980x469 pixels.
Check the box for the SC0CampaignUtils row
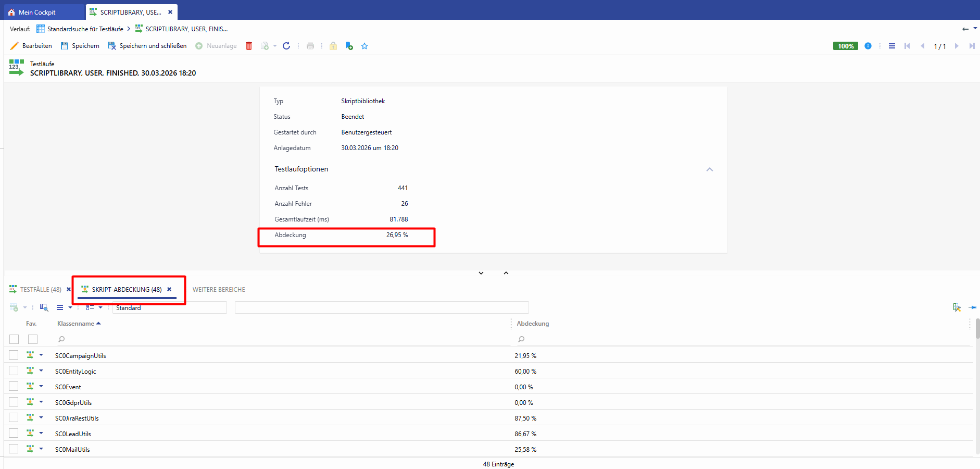point(14,355)
